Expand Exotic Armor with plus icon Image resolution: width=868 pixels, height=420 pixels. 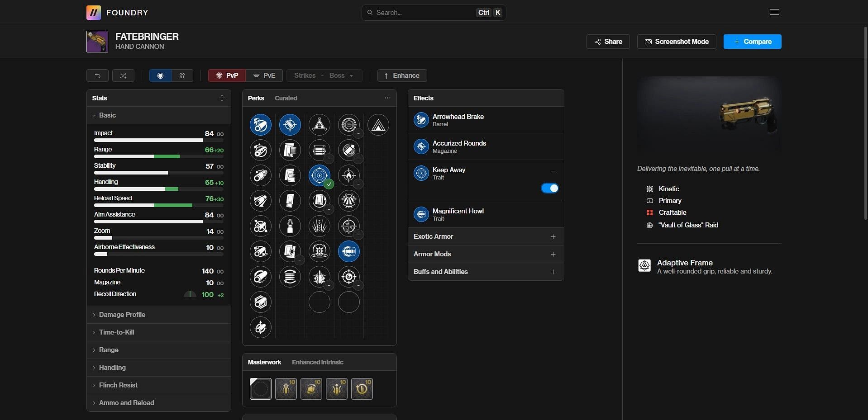point(553,236)
